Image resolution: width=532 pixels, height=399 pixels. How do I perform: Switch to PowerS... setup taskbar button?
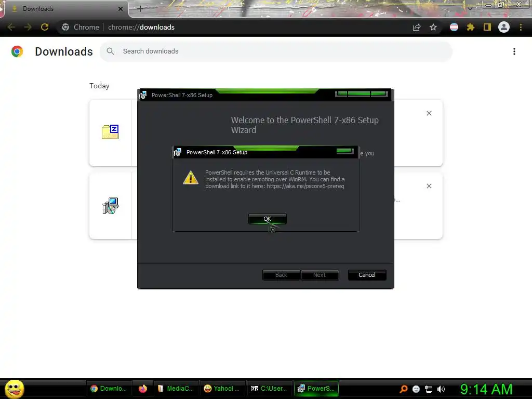coord(316,389)
